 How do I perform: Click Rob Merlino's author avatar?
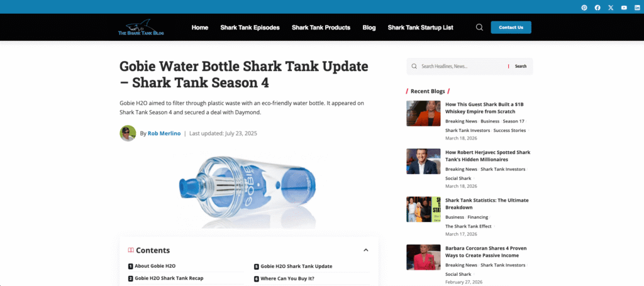(x=128, y=133)
